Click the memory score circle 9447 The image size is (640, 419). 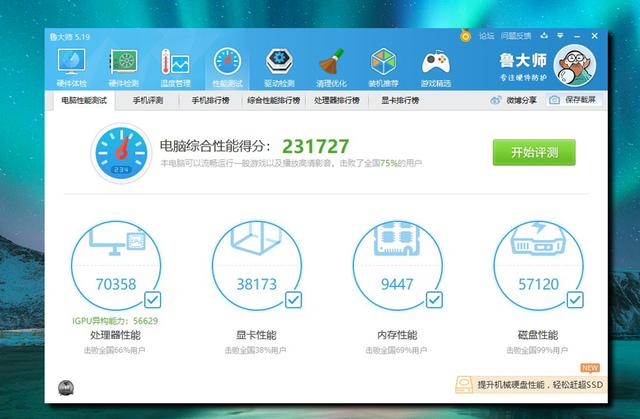coord(398,266)
